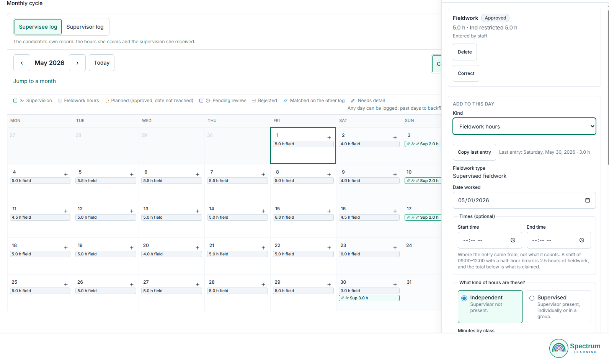Add entry on May 1 plus icon
The height and width of the screenshot is (364, 609).
tap(329, 138)
